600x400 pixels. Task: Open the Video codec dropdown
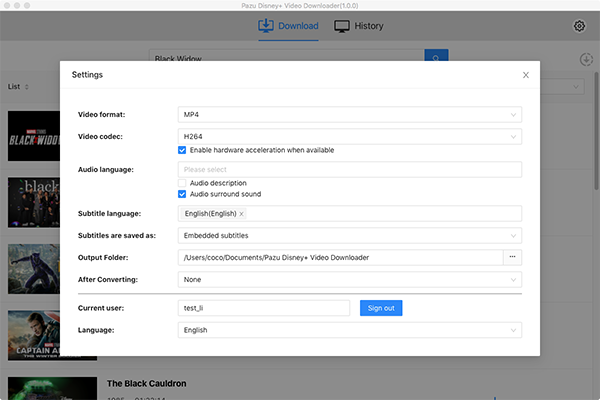coord(350,137)
